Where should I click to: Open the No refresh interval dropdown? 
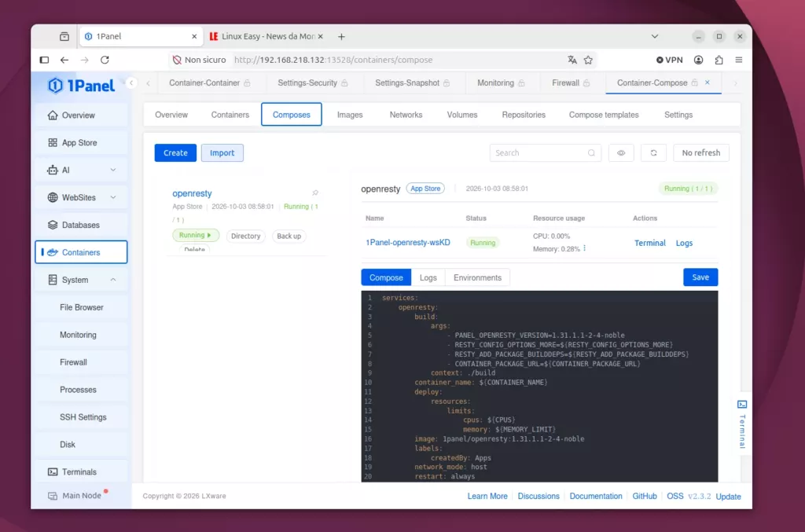[x=700, y=153]
